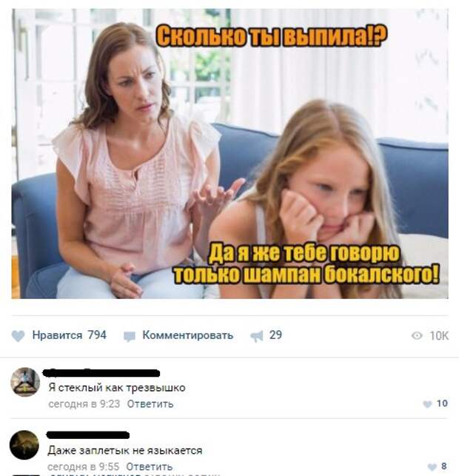Reply to comment posted at 9:55
This screenshot has width=459, height=476.
tap(150, 466)
